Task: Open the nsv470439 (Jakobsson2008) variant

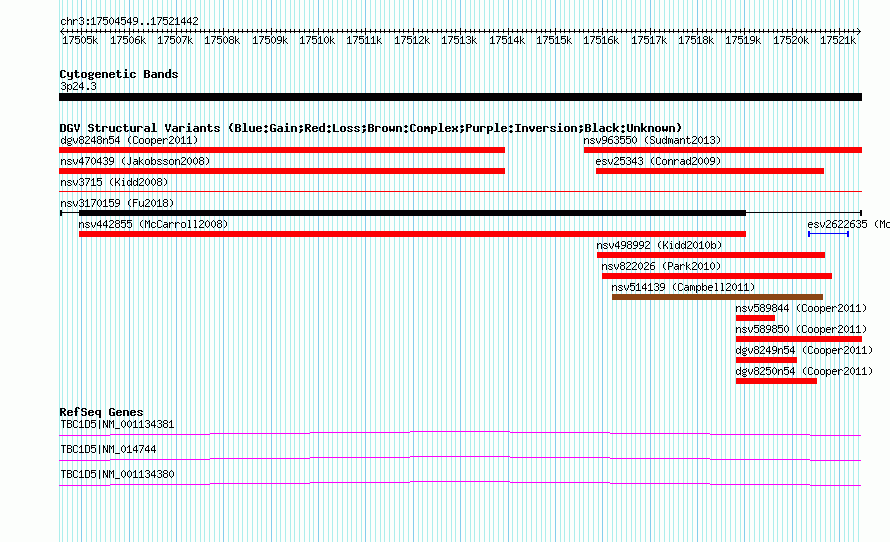Action: (x=135, y=161)
